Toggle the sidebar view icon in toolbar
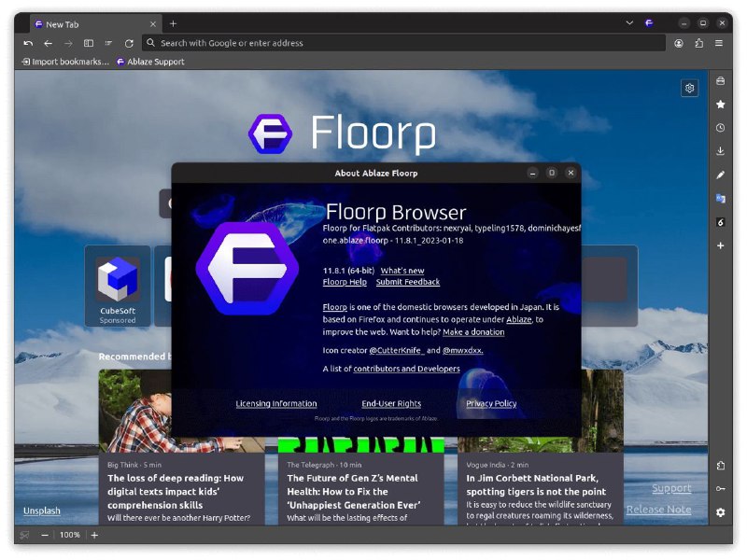Viewport: 747px width, 560px height. [x=89, y=43]
